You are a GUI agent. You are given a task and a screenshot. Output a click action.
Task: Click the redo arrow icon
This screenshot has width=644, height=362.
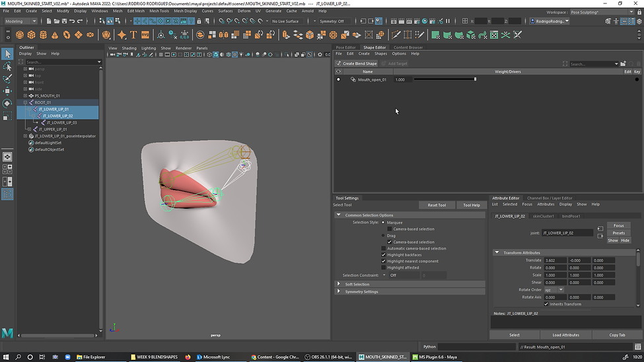pyautogui.click(x=80, y=21)
